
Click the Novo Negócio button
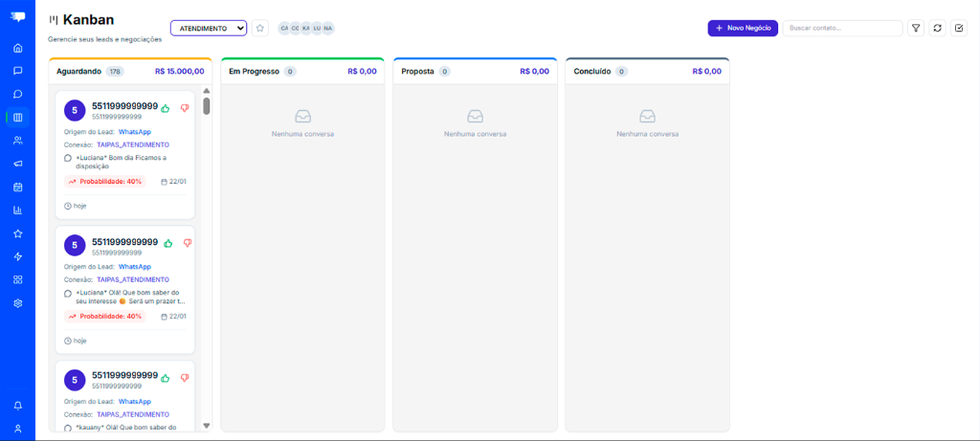(x=743, y=28)
